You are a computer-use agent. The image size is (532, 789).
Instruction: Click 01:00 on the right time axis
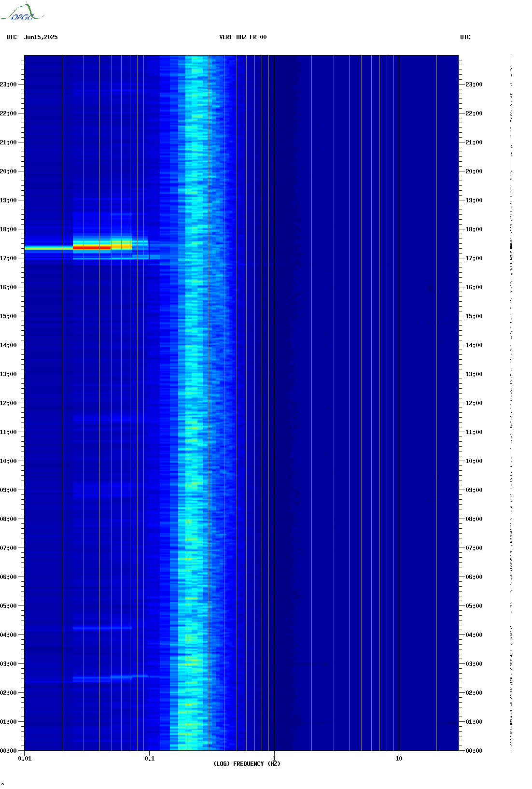474,722
